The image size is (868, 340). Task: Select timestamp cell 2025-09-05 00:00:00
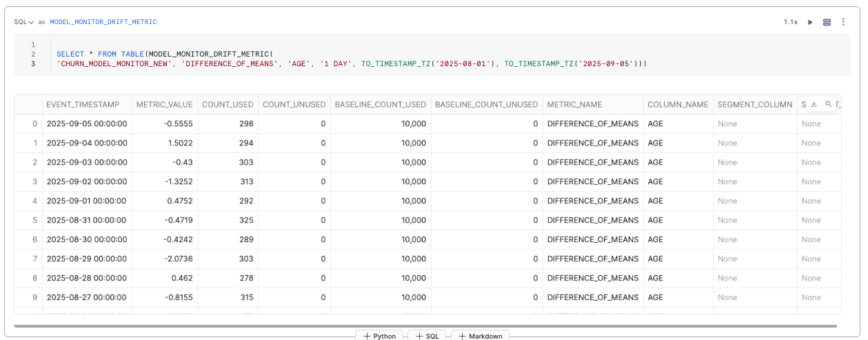pos(87,123)
